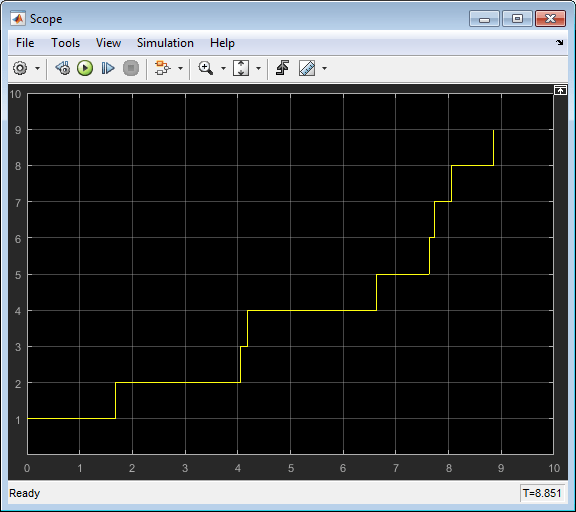Screen dimensions: 576x512
Task: Maximize axes with the plot corner icon
Action: click(560, 90)
